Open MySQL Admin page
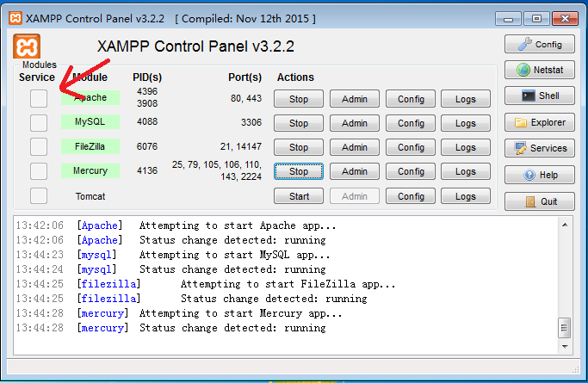This screenshot has width=588, height=383. pyautogui.click(x=355, y=123)
